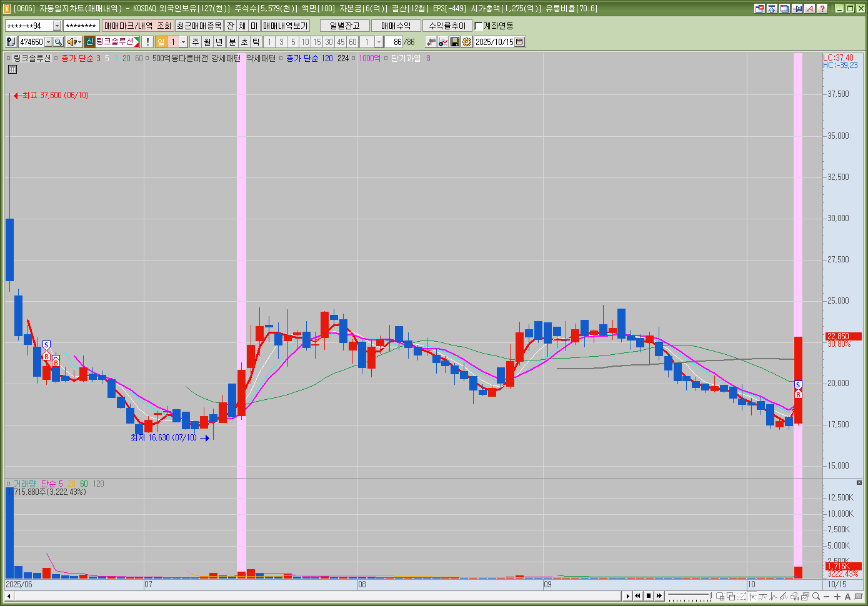Screen dimensions: 868x606
Task: Click the horizontal chart scrollbar track
Action: (x=317, y=596)
